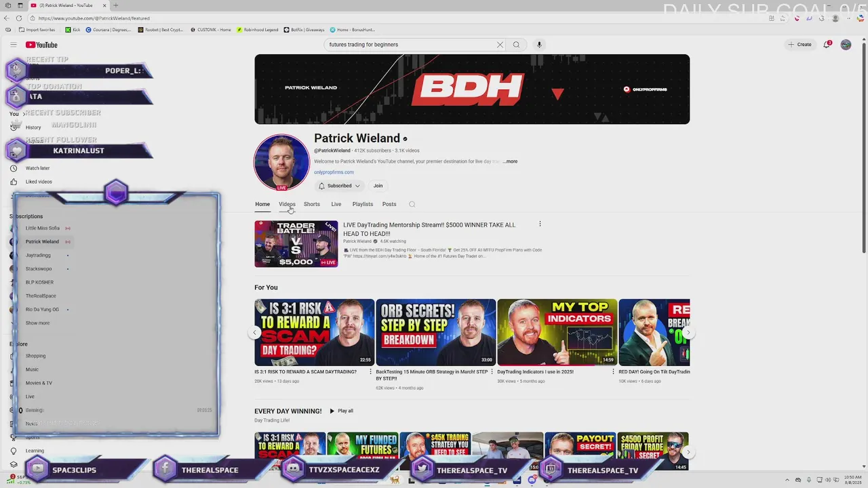Open Jaytradingg subscription
The image size is (868, 488).
(x=38, y=256)
